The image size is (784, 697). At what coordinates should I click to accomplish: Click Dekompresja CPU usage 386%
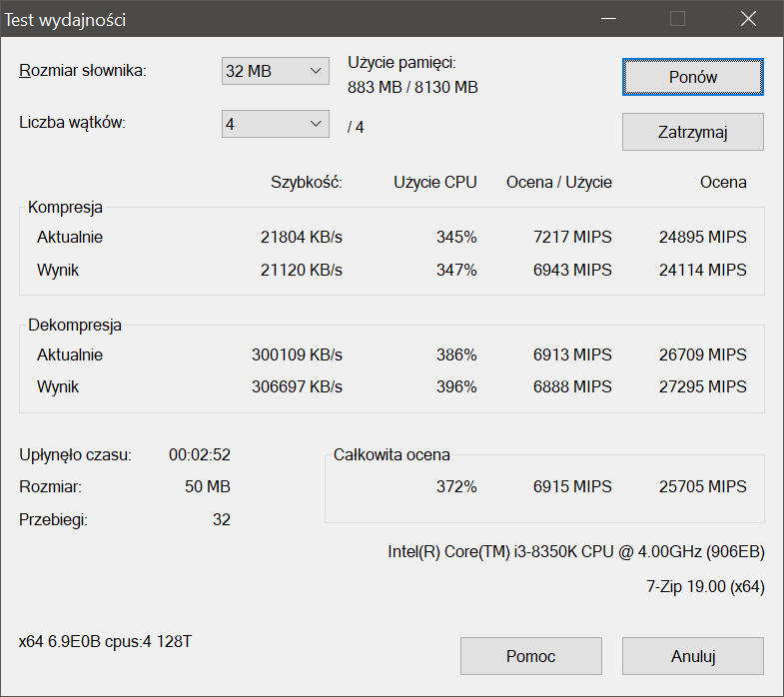coord(456,355)
